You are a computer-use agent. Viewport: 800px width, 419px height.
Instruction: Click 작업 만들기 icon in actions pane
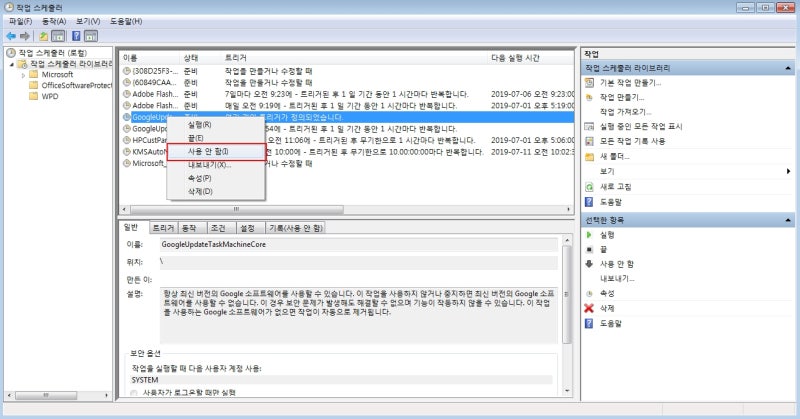[x=589, y=97]
